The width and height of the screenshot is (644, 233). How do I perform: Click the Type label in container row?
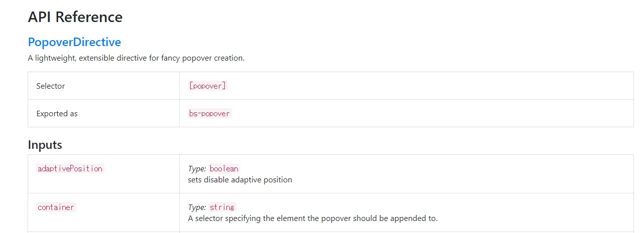click(197, 207)
